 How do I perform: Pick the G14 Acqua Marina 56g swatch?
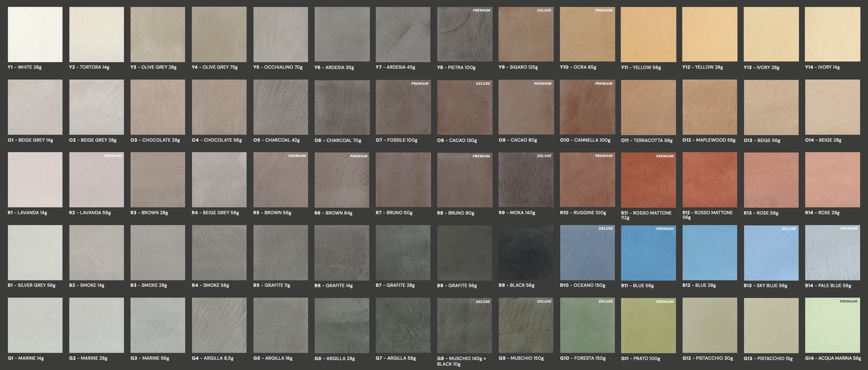832,325
